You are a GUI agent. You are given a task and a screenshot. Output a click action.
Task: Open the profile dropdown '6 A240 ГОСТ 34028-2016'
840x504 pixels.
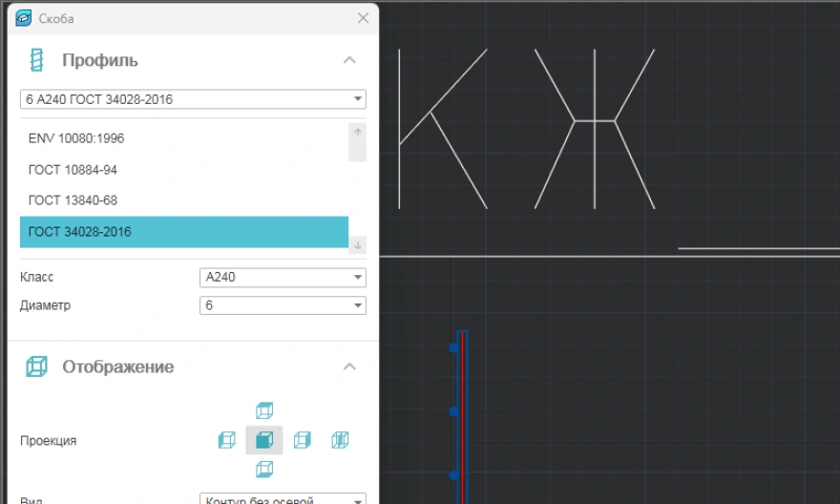193,99
